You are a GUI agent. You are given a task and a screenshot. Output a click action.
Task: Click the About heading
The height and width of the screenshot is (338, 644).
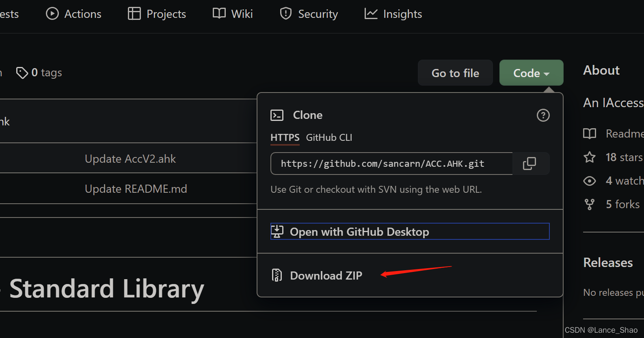point(601,70)
